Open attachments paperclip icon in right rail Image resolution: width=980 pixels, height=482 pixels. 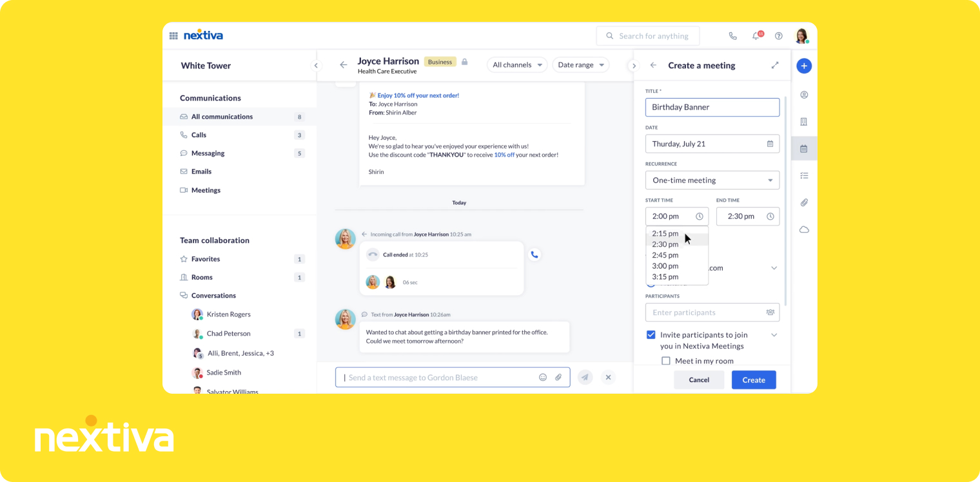804,202
